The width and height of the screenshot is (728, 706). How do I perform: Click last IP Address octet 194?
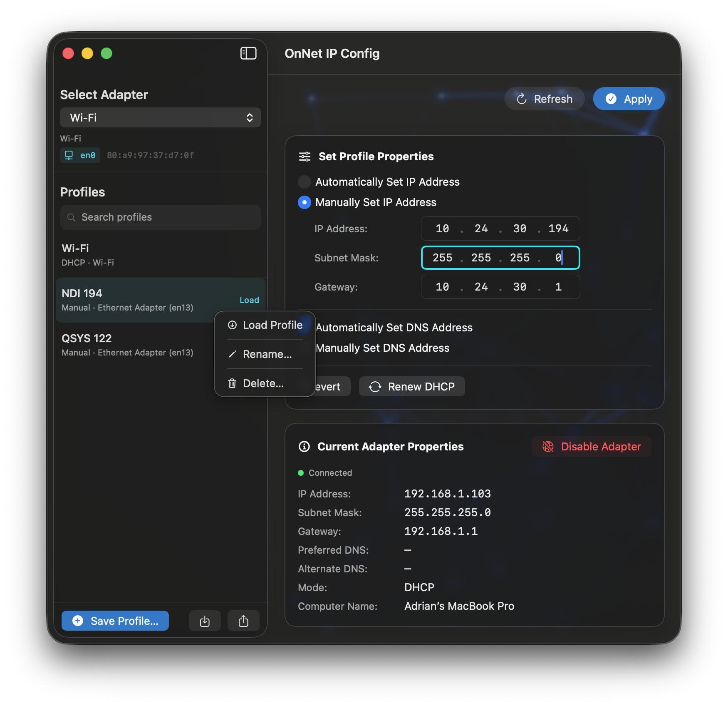[558, 229]
